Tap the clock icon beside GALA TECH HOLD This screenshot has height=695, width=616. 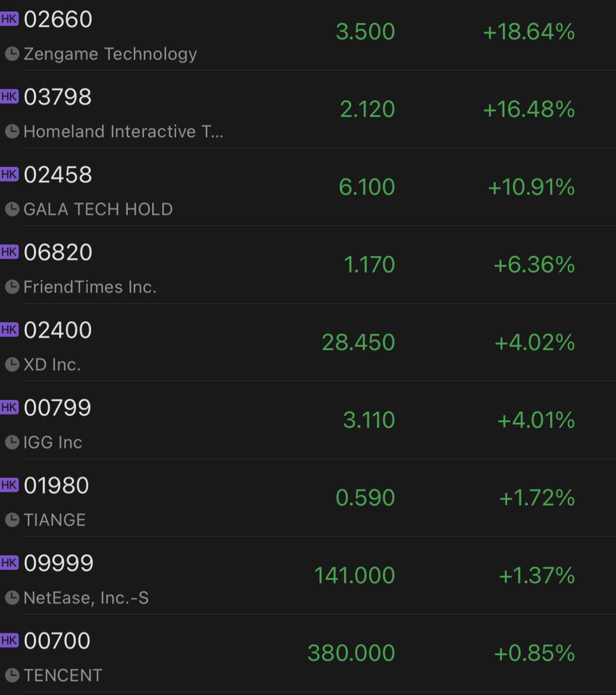pyautogui.click(x=12, y=209)
